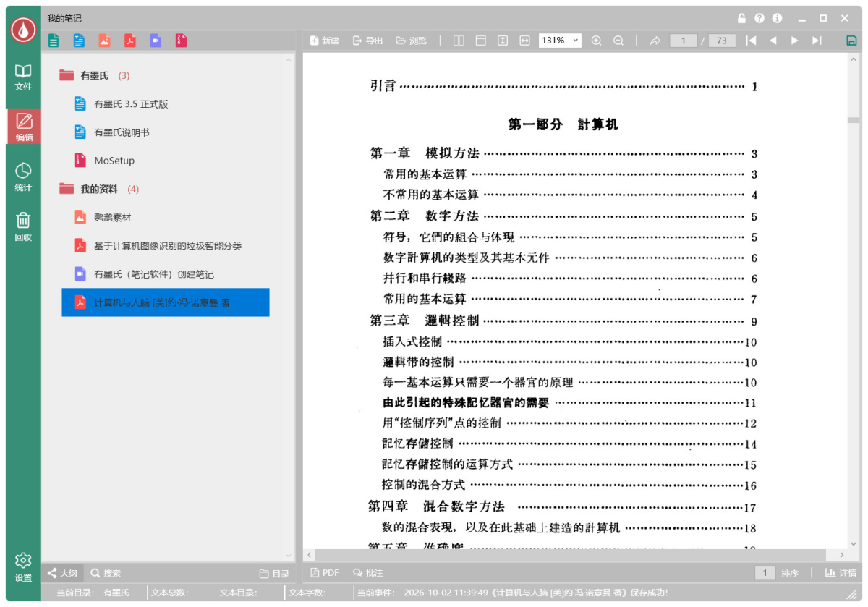Filter notes by green document type icon
The height and width of the screenshot is (607, 868).
(54, 41)
